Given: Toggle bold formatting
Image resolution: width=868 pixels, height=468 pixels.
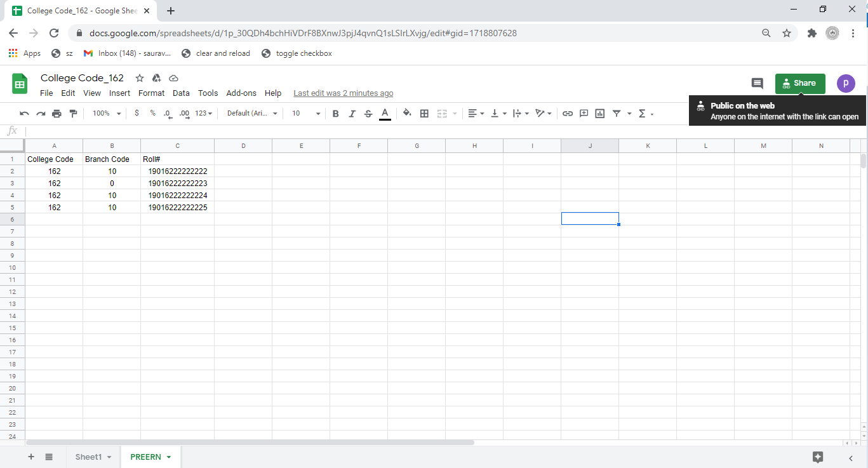Looking at the screenshot, I should click(x=335, y=114).
